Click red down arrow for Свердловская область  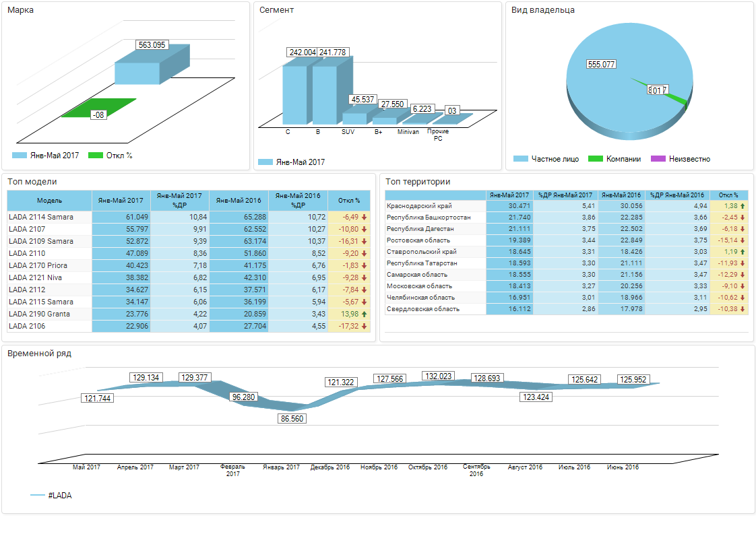pos(743,309)
